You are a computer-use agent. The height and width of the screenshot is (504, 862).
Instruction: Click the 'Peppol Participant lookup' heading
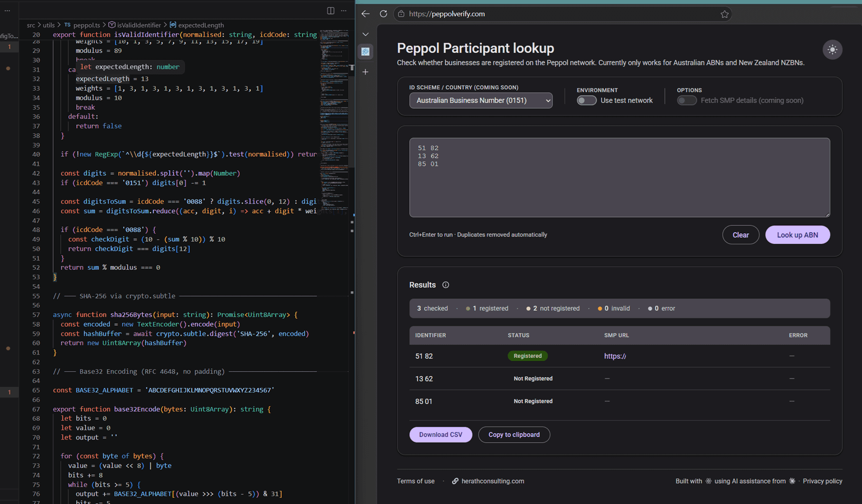[475, 48]
